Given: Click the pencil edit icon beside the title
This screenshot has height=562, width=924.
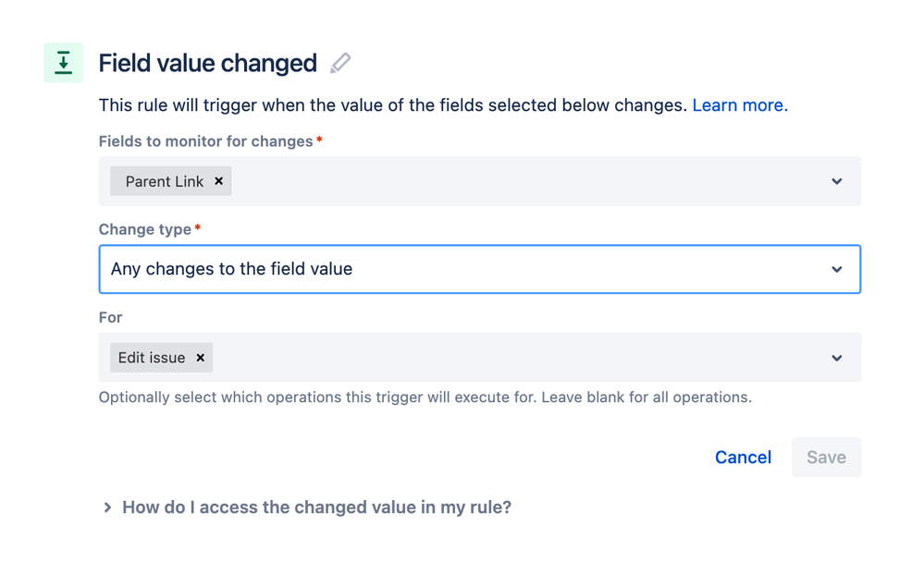Looking at the screenshot, I should (x=340, y=63).
